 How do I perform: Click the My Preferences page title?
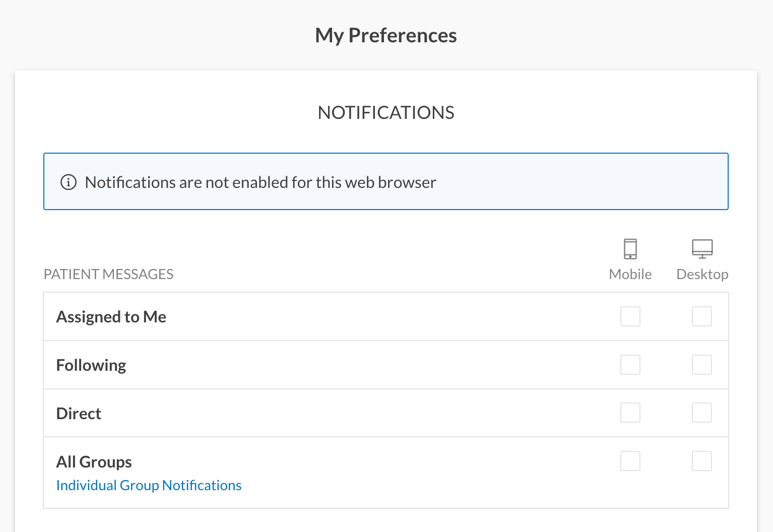click(x=386, y=35)
